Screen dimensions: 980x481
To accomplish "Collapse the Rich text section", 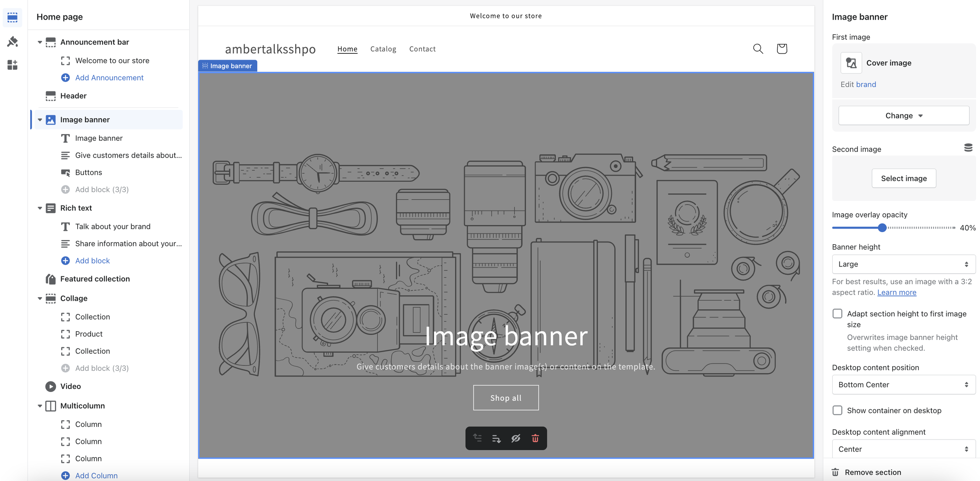I will pyautogui.click(x=40, y=208).
